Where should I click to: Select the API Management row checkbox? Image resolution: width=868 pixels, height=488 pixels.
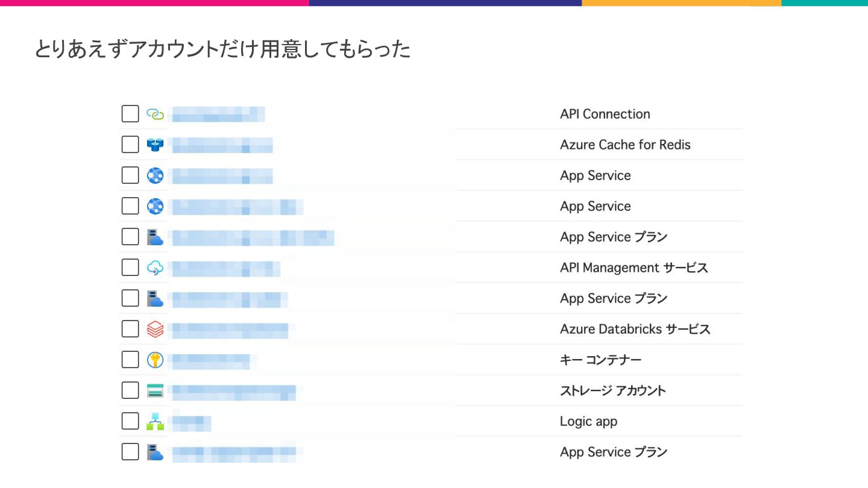click(130, 267)
